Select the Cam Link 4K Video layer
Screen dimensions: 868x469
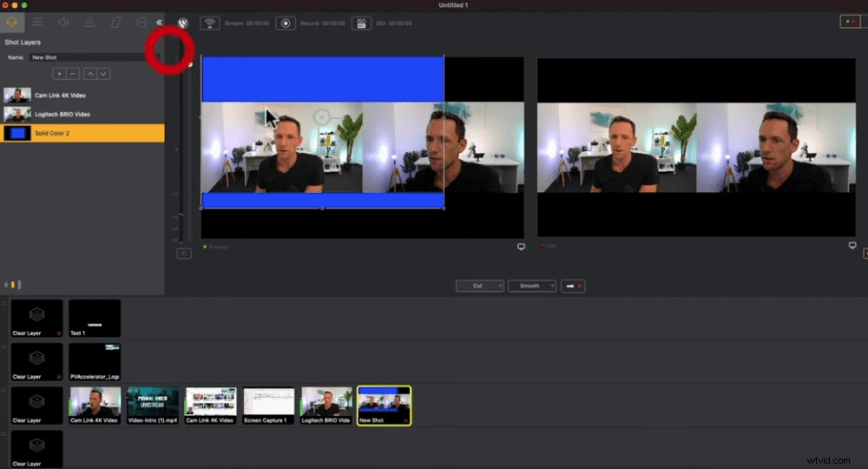(x=82, y=96)
